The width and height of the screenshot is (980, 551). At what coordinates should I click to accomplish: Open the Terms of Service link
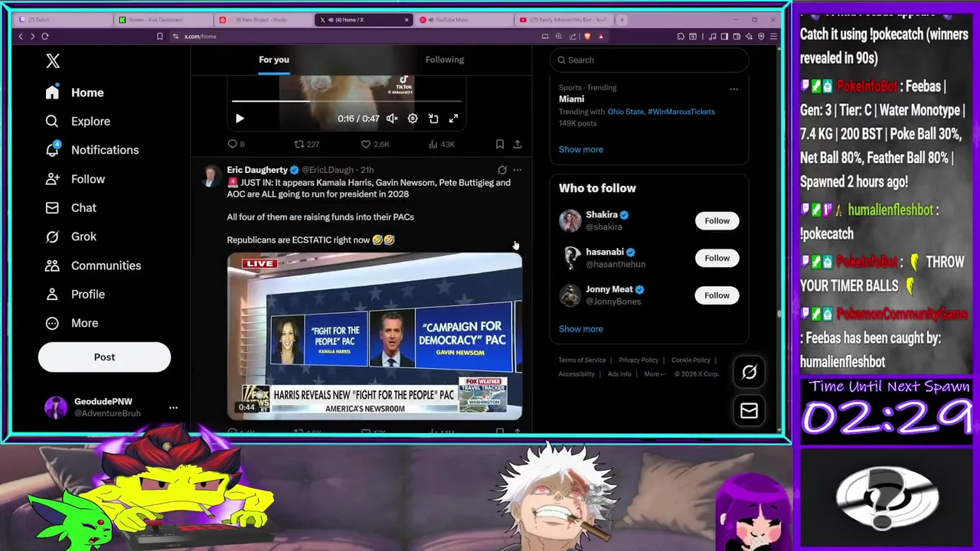coord(582,360)
